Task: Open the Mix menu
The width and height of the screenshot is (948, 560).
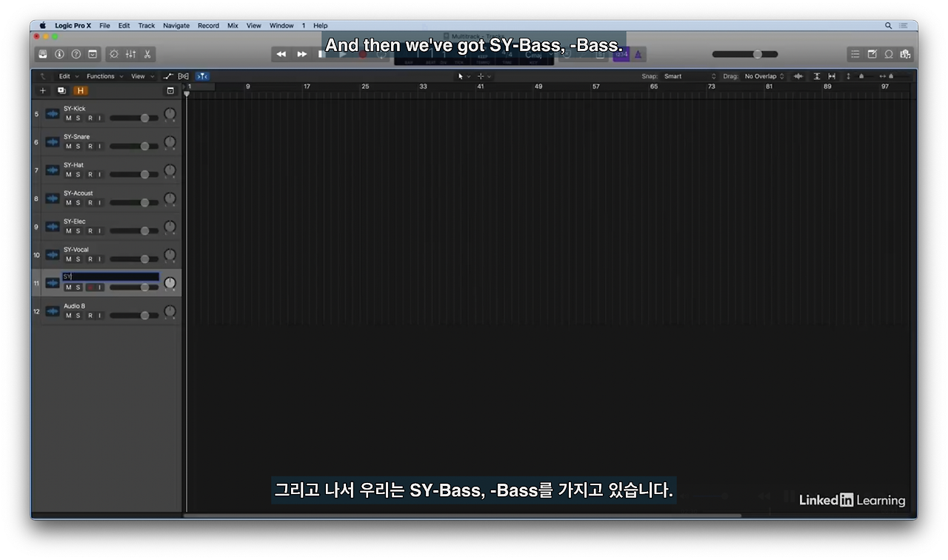Action: pyautogui.click(x=233, y=25)
